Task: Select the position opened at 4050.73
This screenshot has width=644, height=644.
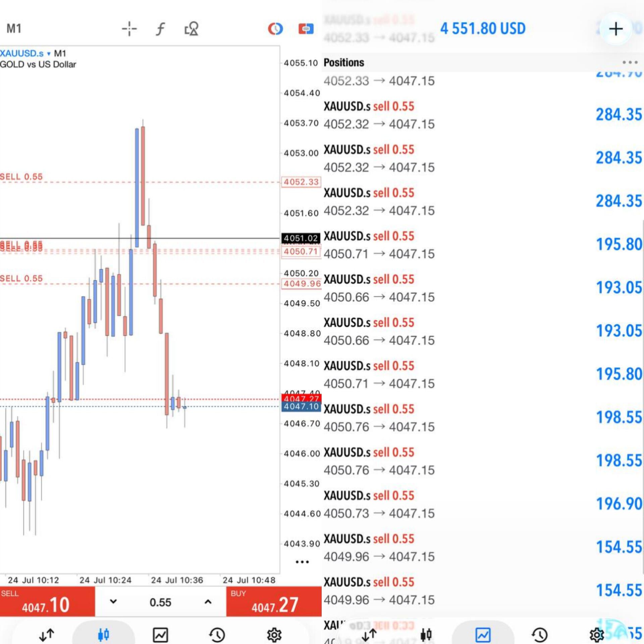Action: tap(483, 504)
